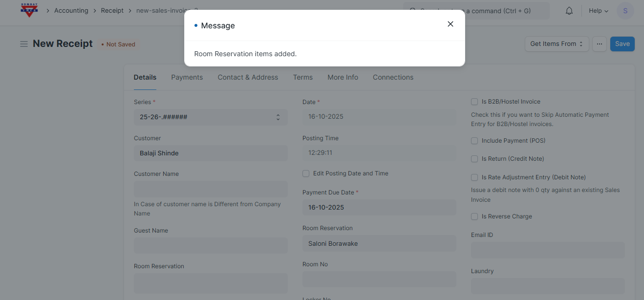Switch to the Payments tab
This screenshot has width=644, height=300.
pos(187,77)
